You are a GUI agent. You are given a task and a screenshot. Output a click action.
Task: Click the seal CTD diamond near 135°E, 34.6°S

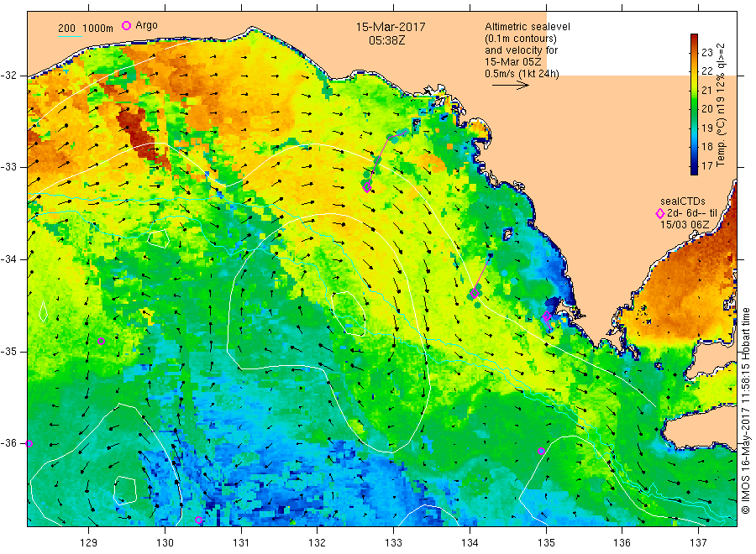(547, 316)
